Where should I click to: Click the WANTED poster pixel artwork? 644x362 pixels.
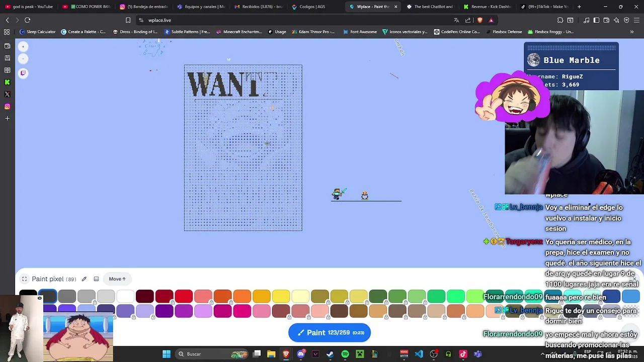click(x=243, y=148)
